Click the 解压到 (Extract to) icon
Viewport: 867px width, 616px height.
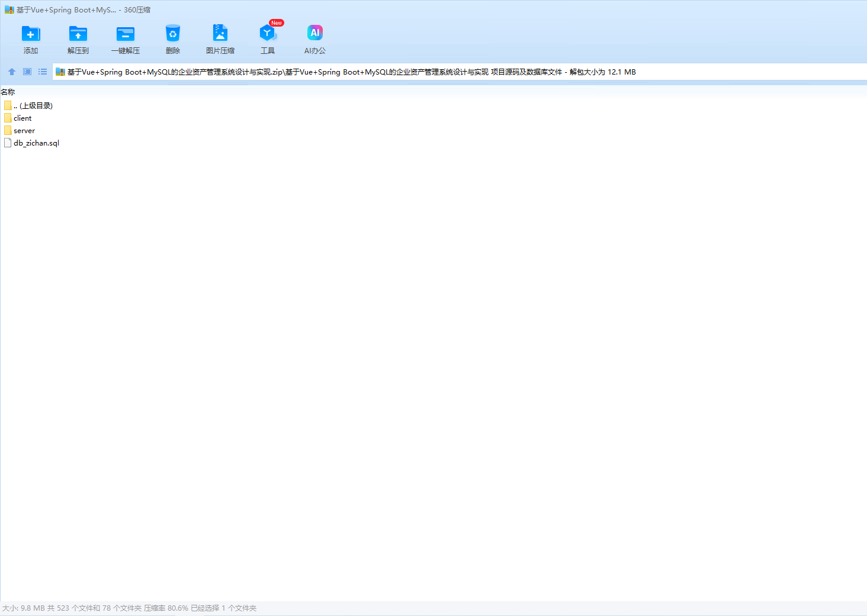click(78, 34)
